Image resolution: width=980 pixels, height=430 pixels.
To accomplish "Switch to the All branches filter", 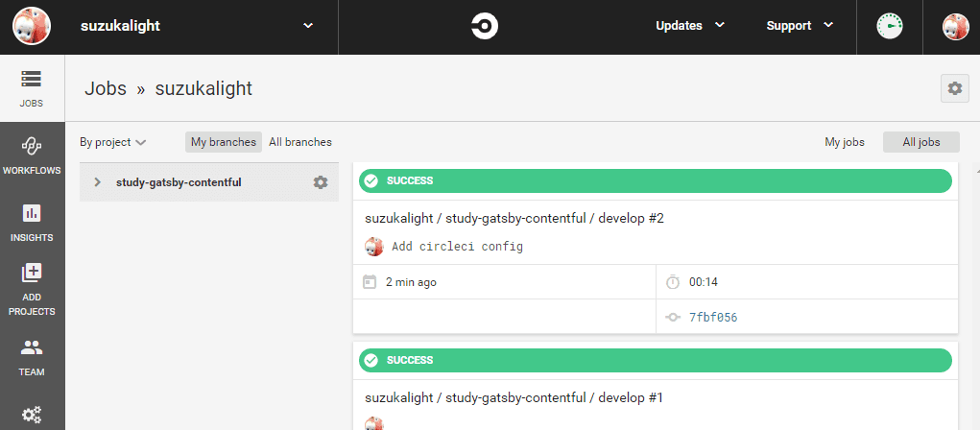I will [x=300, y=142].
